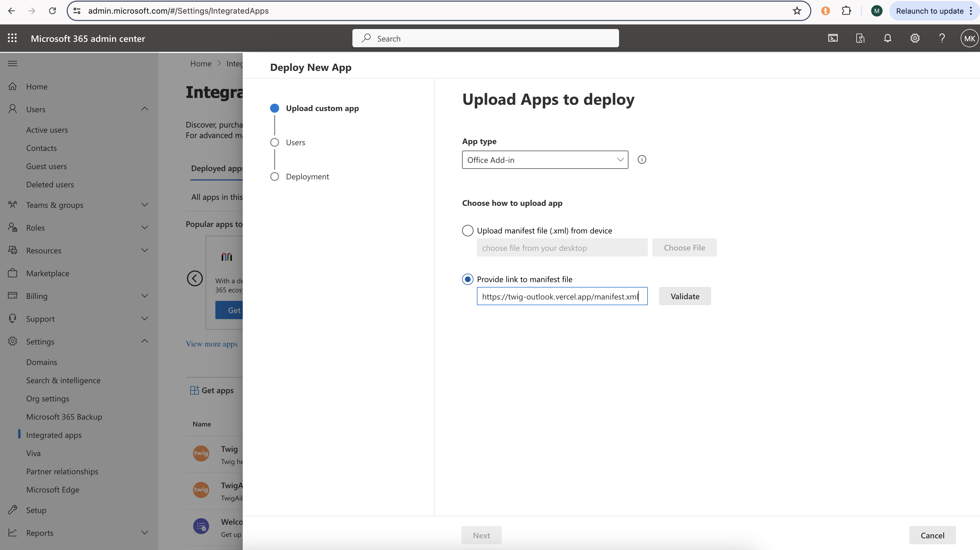Open the Cloud Shell icon in header
Image resolution: width=980 pixels, height=550 pixels.
pyautogui.click(x=833, y=38)
